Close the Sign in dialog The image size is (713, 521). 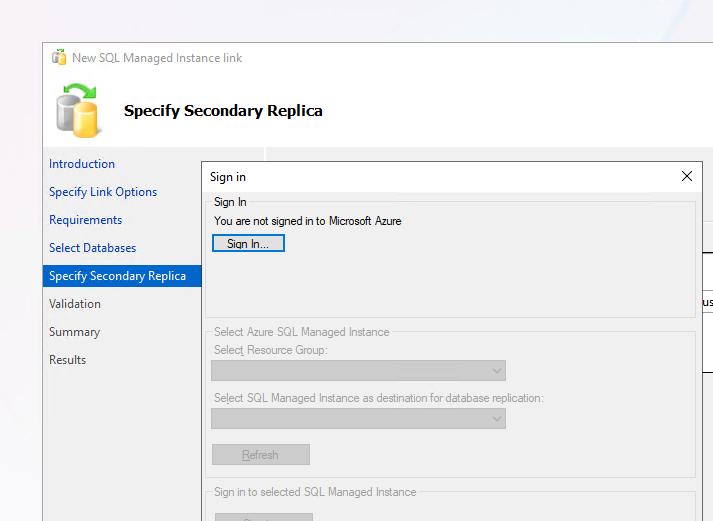tap(687, 176)
